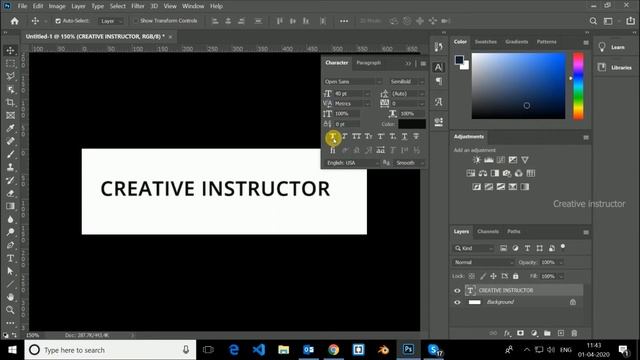Viewport: 640px width, 360px height.
Task: Delete layer with the trash icon
Action: coord(574,333)
